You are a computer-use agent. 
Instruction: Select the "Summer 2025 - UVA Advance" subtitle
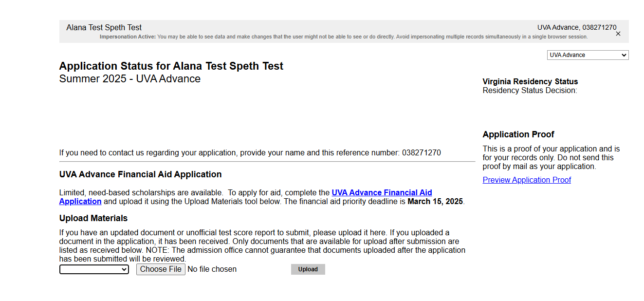tap(130, 79)
